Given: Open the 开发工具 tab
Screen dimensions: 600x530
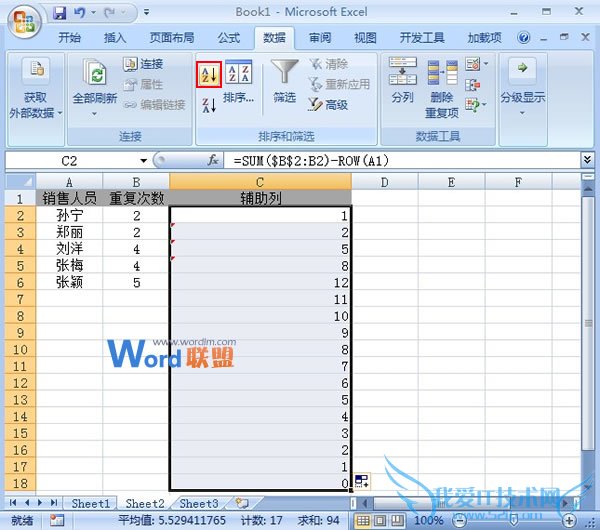Looking at the screenshot, I should tap(422, 38).
